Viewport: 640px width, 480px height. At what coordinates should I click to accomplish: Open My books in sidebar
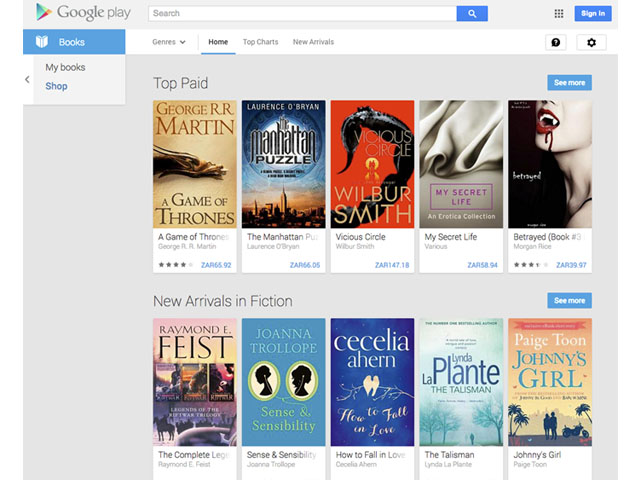pos(65,67)
